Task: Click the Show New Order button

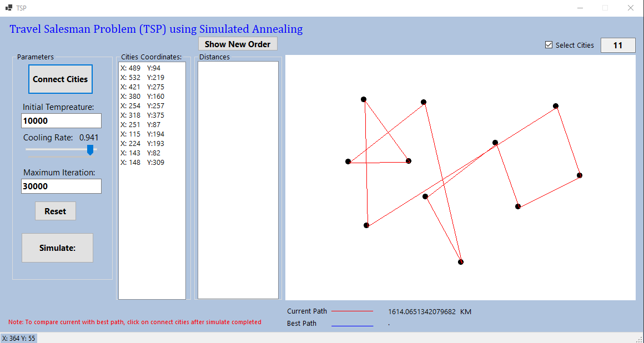Action: coord(238,44)
